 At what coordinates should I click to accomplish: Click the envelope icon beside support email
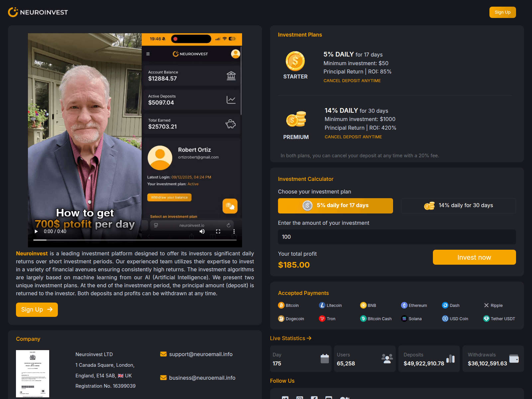pos(163,354)
